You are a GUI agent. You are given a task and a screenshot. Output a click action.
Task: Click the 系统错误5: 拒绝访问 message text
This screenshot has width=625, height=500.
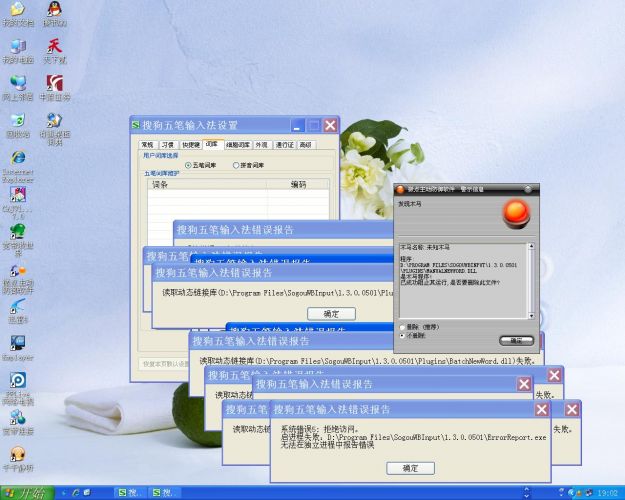point(320,429)
